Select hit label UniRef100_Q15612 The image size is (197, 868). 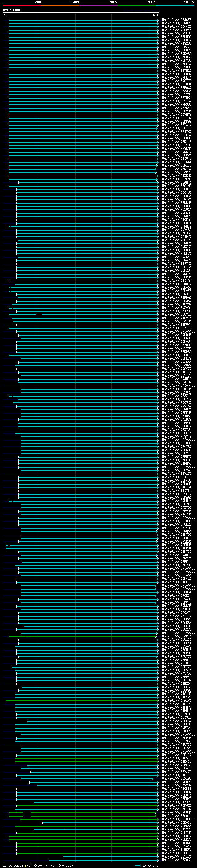click(x=177, y=846)
